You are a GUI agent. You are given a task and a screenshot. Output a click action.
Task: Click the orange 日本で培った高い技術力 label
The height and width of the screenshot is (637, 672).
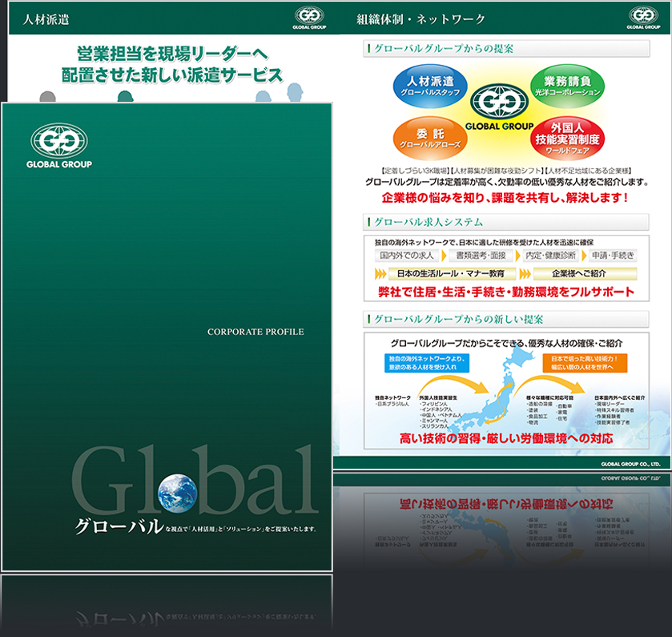(585, 363)
